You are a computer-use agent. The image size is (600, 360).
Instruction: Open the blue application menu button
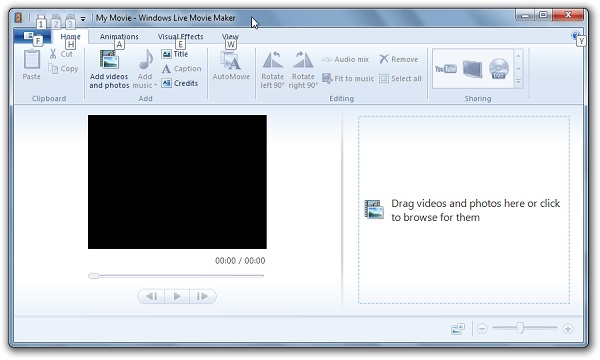[32, 37]
